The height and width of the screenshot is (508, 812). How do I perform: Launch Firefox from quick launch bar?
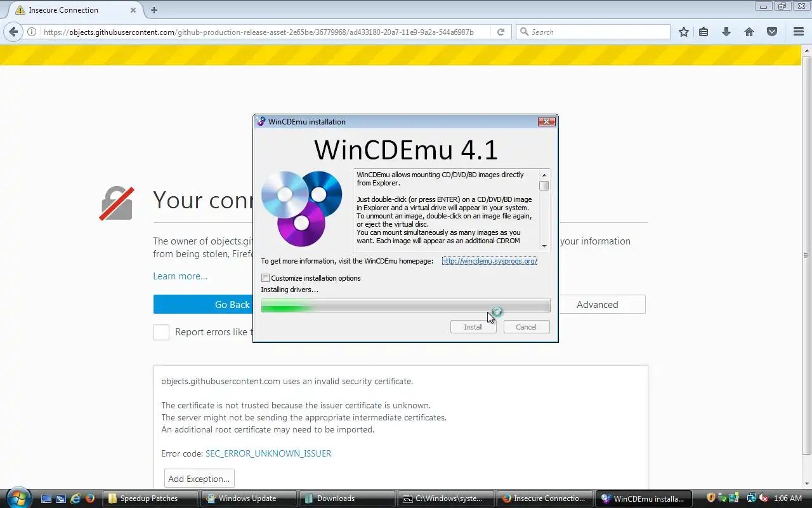click(89, 498)
